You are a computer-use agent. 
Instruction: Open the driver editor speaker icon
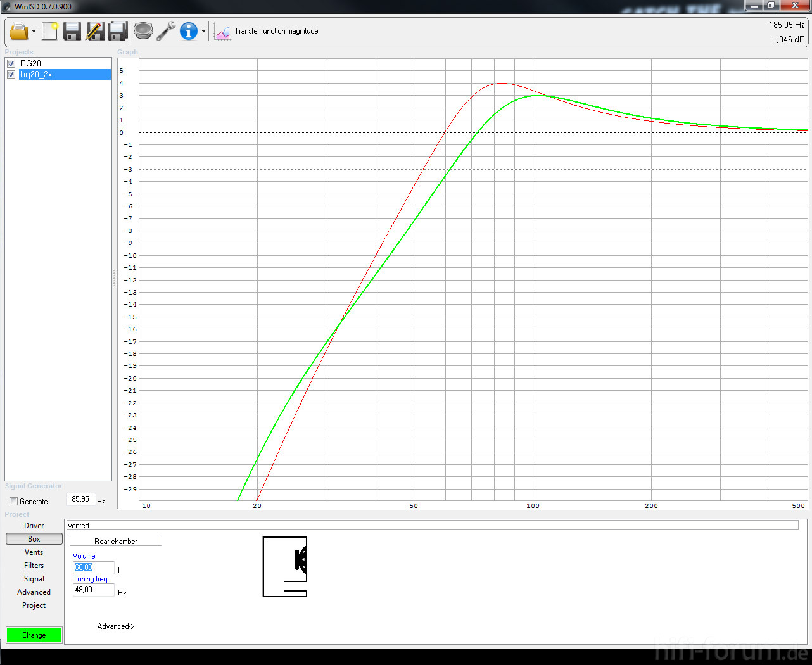coord(143,31)
